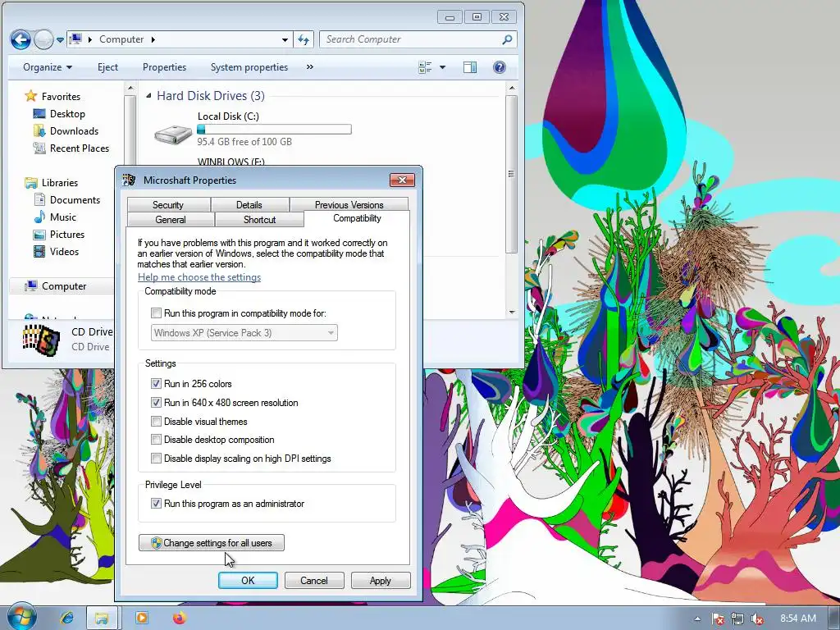The image size is (840, 630).
Task: Open the view options dropdown arrow
Action: click(x=442, y=67)
